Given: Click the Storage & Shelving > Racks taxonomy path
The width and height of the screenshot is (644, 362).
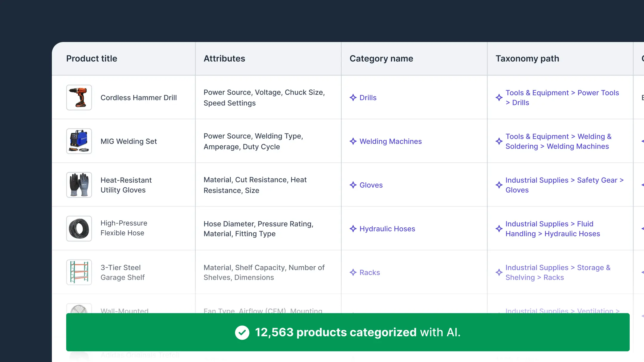Looking at the screenshot, I should pos(558,272).
